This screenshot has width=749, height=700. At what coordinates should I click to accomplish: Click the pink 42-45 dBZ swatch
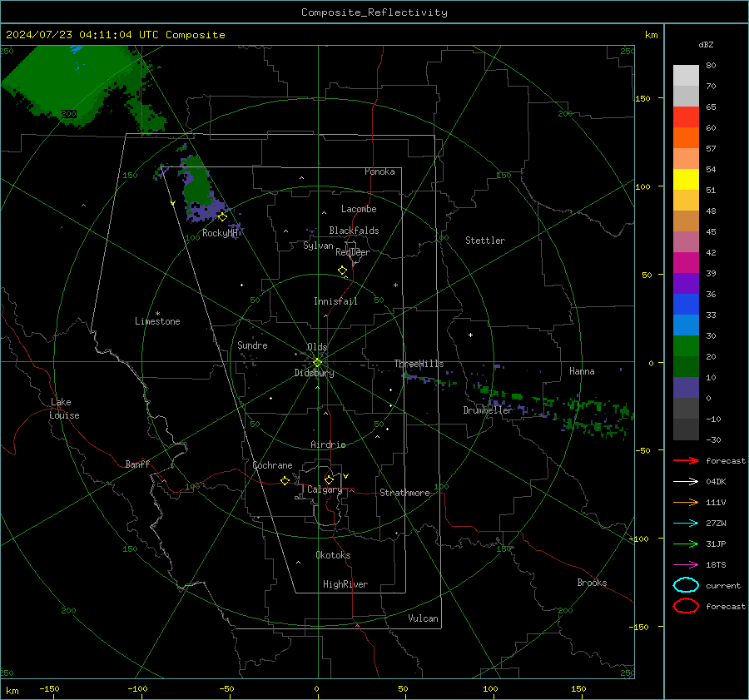(x=686, y=242)
